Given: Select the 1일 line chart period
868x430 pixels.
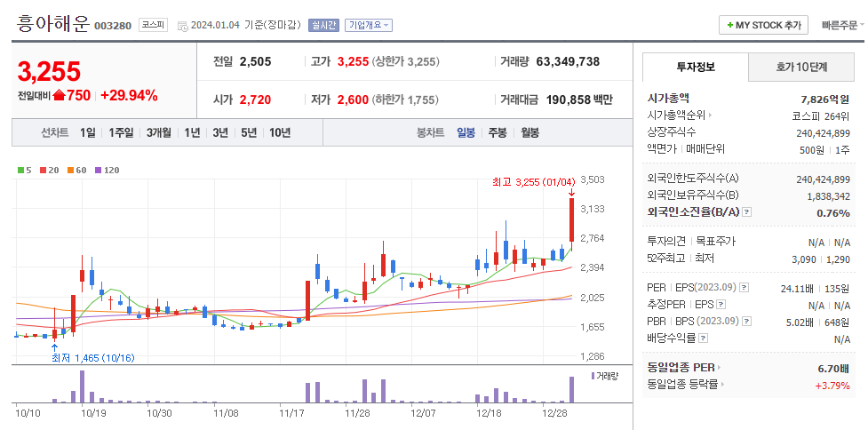Looking at the screenshot, I should point(87,132).
